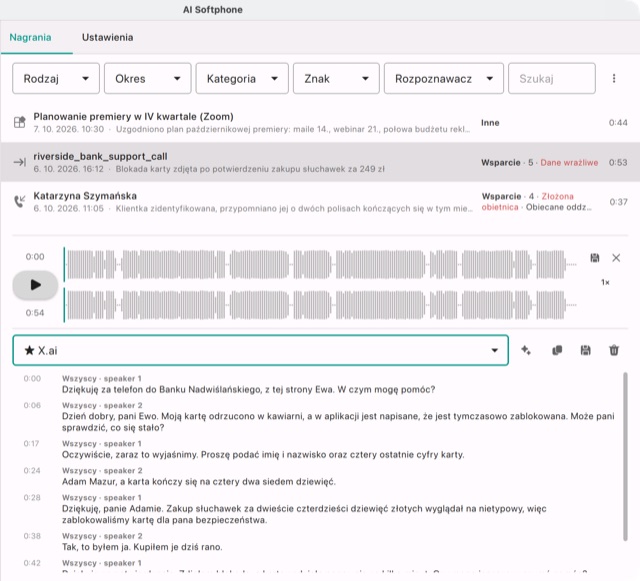Click the Szukaj search field

[x=552, y=78]
